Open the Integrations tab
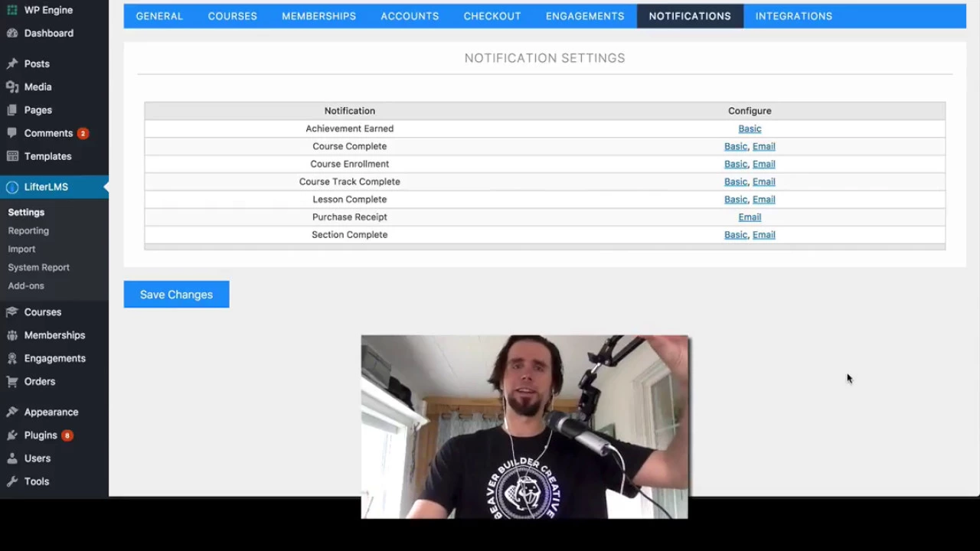The width and height of the screenshot is (980, 551). click(794, 16)
